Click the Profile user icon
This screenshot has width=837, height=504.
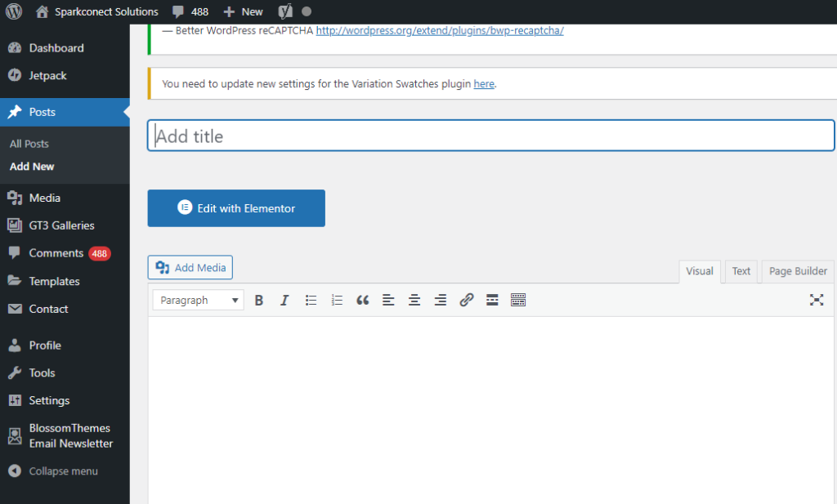click(x=15, y=345)
